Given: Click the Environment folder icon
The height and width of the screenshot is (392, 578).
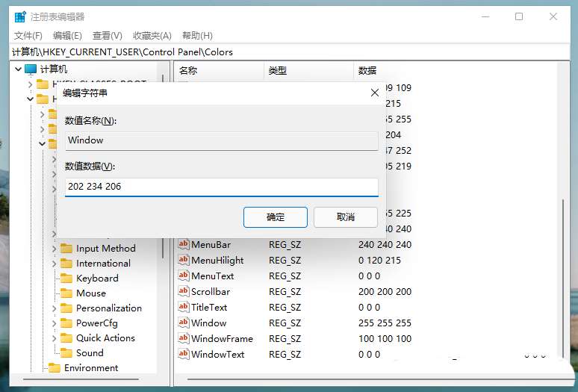Looking at the screenshot, I should [x=55, y=368].
